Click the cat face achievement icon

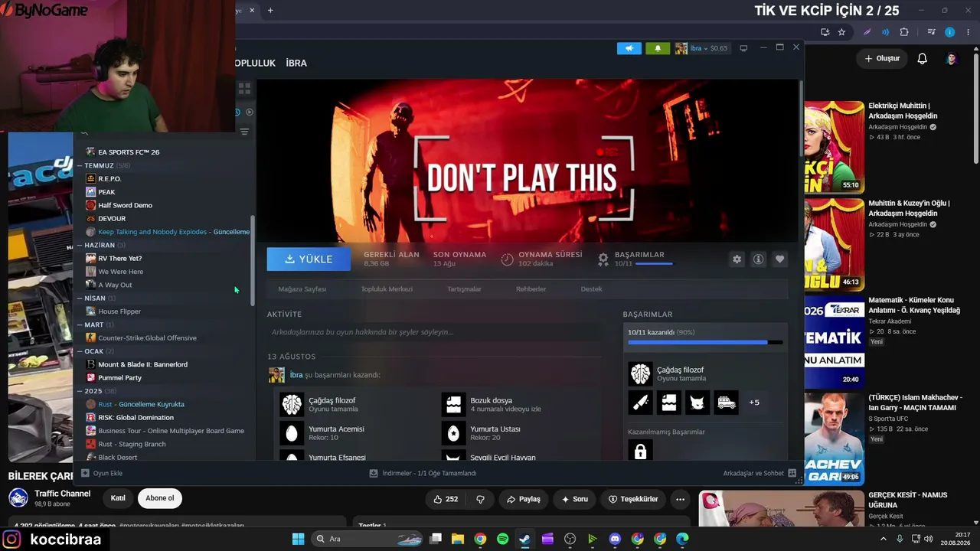pos(697,403)
